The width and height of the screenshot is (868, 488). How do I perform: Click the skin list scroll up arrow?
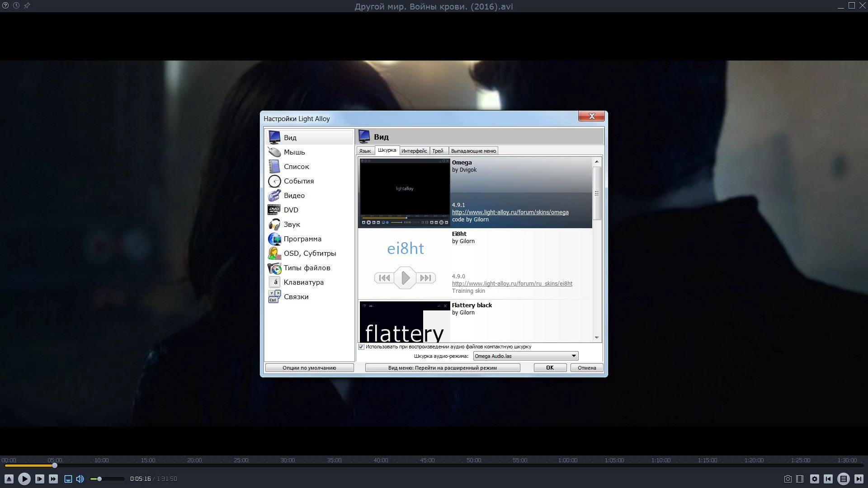click(597, 162)
